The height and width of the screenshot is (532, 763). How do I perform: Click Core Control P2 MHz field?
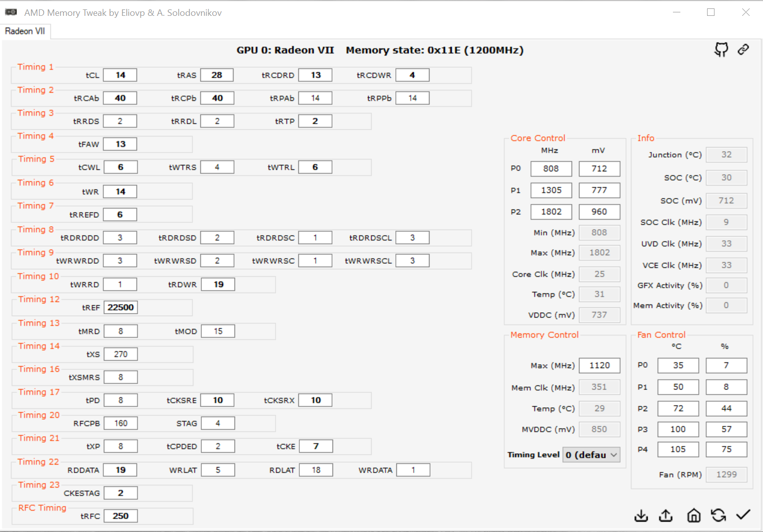point(551,212)
